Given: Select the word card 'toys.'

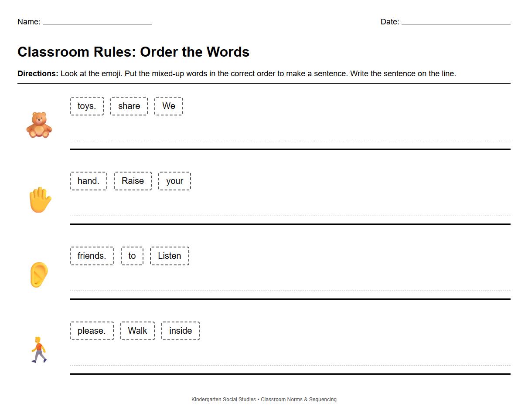Looking at the screenshot, I should pos(86,105).
